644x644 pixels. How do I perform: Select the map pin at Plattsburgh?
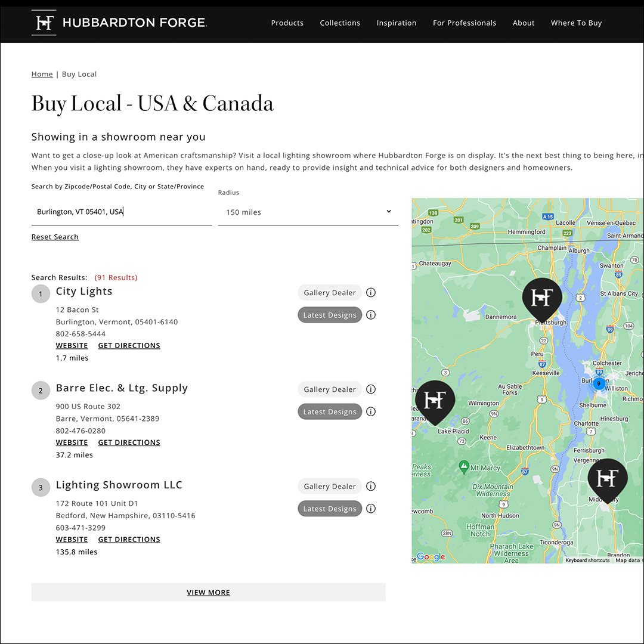pos(542,299)
